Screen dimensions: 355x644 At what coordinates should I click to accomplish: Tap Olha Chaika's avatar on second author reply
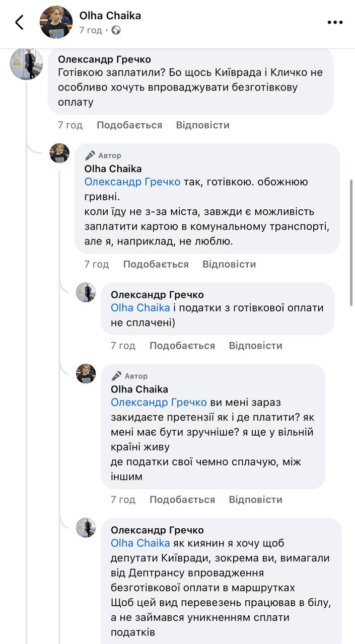86,374
